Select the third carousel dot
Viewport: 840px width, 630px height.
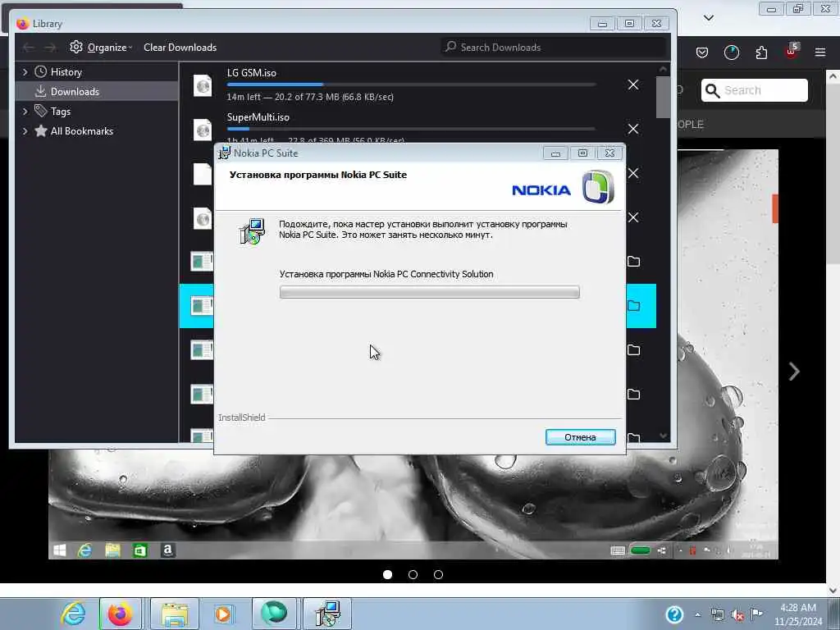click(x=438, y=575)
